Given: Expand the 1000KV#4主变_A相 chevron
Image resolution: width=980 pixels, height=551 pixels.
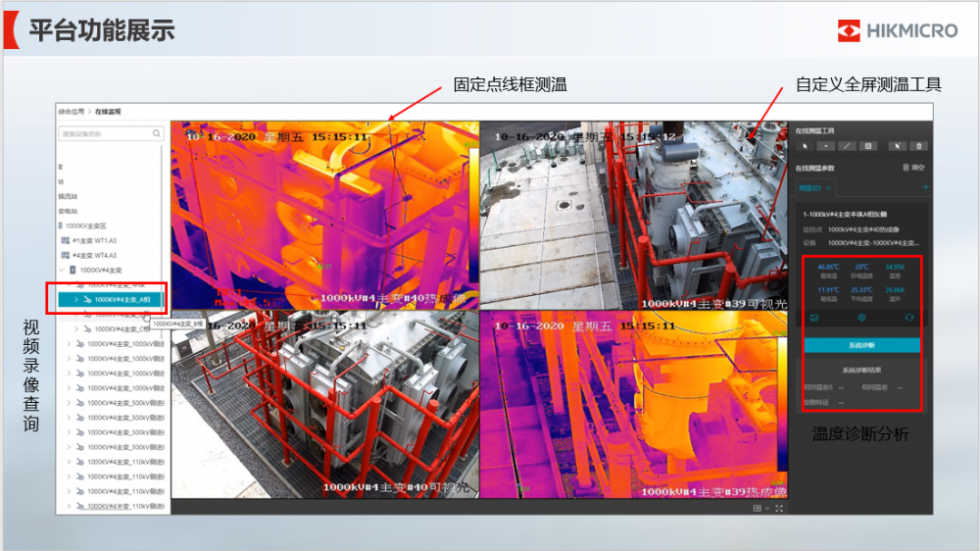Looking at the screenshot, I should (76, 300).
